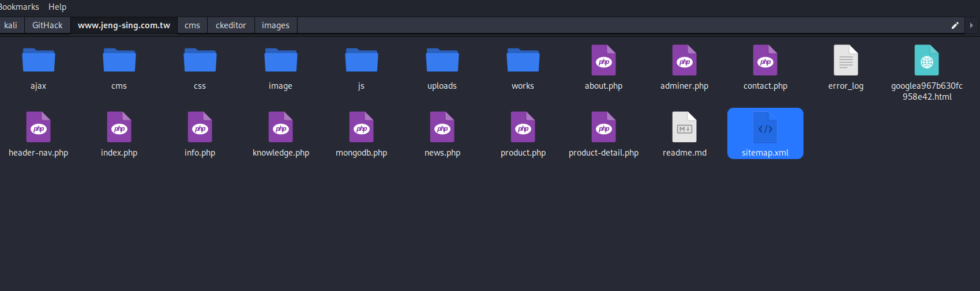Screen dimensions: 980x291
Task: Select the readme.md markdown file icon
Action: coord(685,127)
